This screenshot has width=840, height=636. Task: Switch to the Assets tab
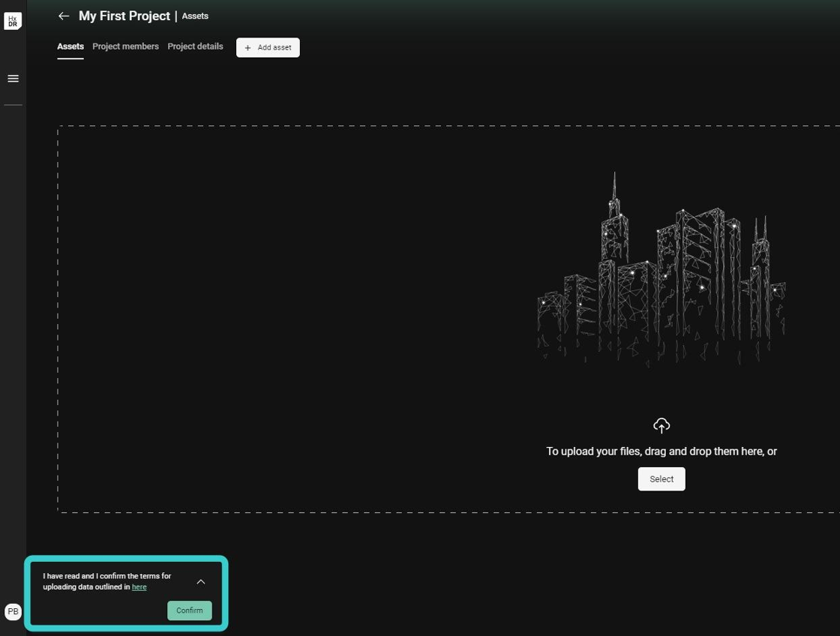(x=70, y=46)
